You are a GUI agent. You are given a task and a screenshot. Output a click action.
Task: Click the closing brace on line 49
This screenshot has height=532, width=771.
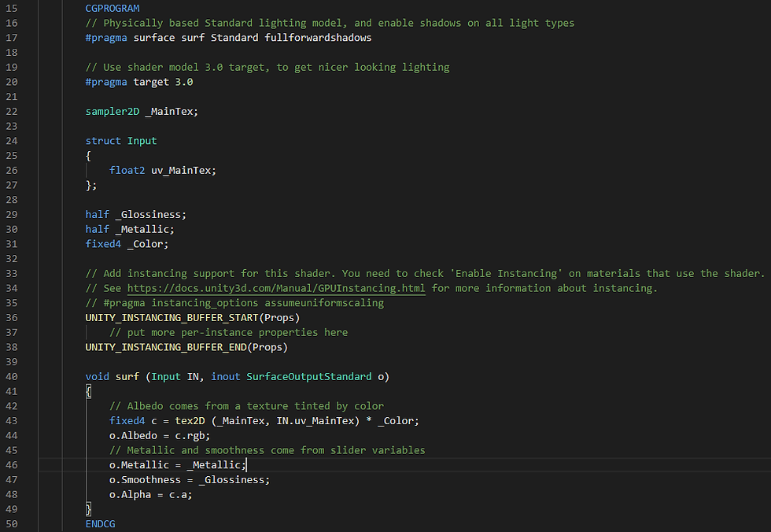(88, 509)
